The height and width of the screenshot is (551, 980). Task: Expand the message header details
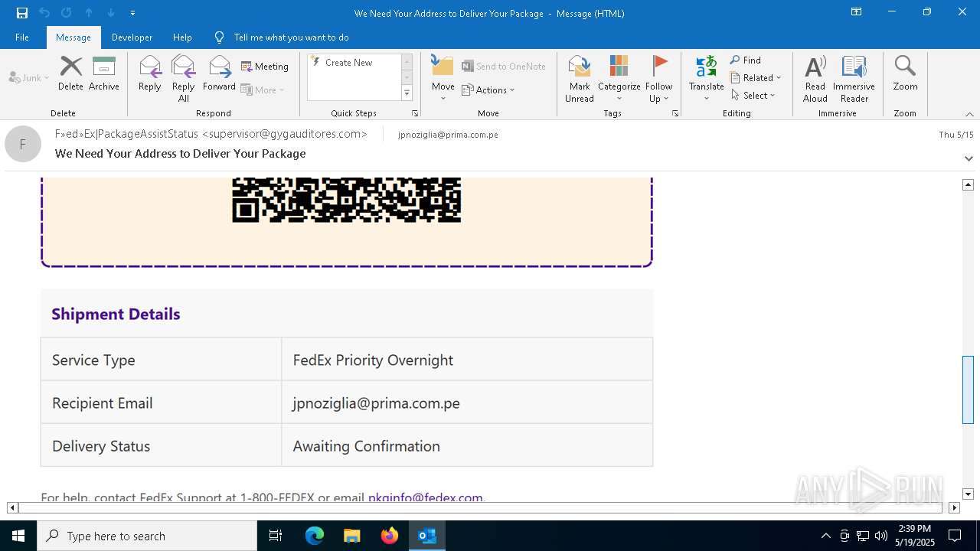969,158
